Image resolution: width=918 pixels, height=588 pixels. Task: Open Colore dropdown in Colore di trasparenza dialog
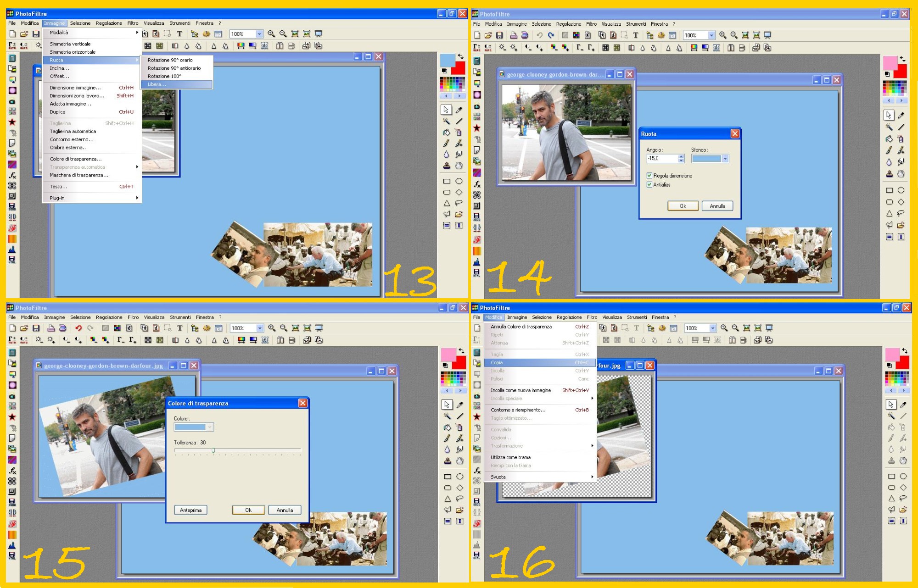[x=210, y=427]
